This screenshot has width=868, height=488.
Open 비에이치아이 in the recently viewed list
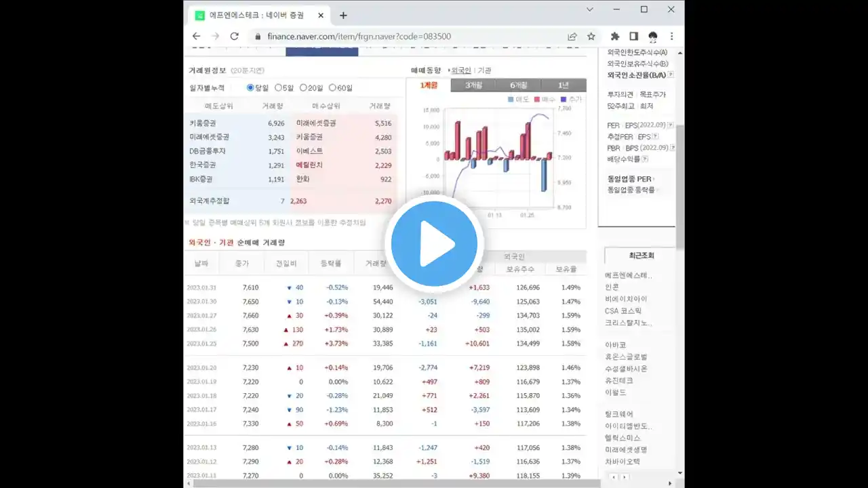626,299
